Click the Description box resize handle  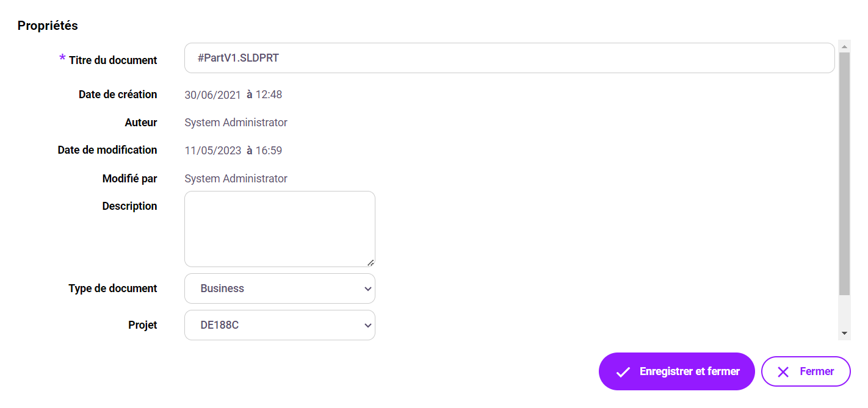371,263
